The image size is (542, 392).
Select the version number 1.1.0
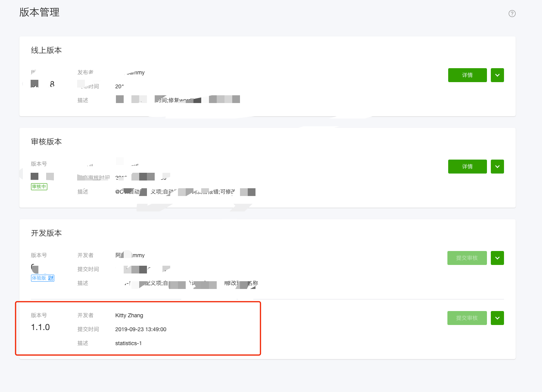(x=40, y=327)
